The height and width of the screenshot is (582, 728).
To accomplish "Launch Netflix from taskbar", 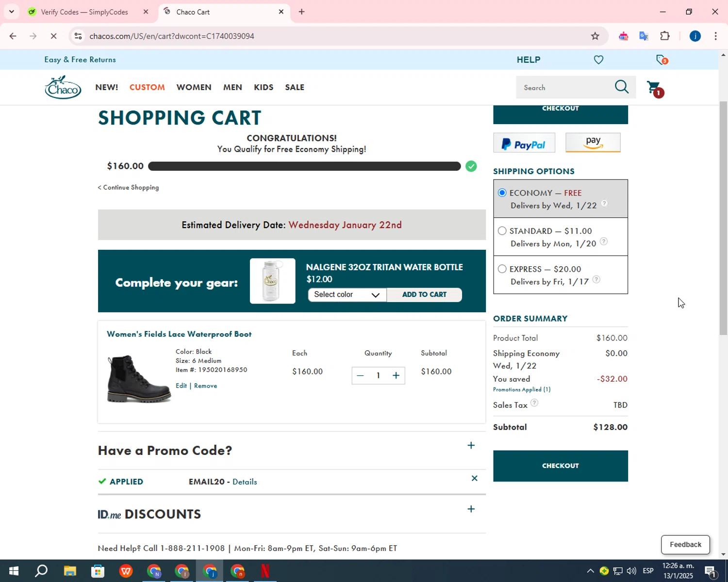I will click(x=265, y=571).
